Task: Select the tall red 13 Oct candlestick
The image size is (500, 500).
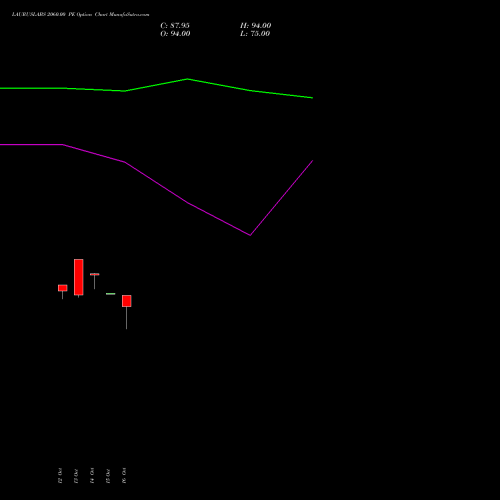Action: click(x=79, y=277)
